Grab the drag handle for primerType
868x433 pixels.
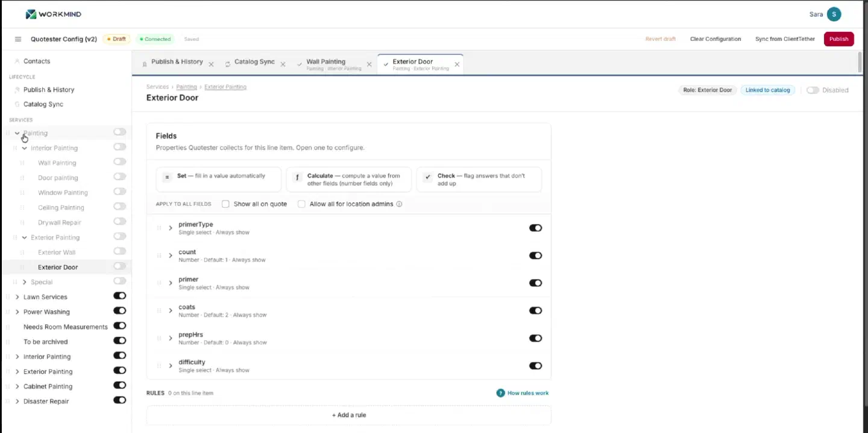[159, 228]
